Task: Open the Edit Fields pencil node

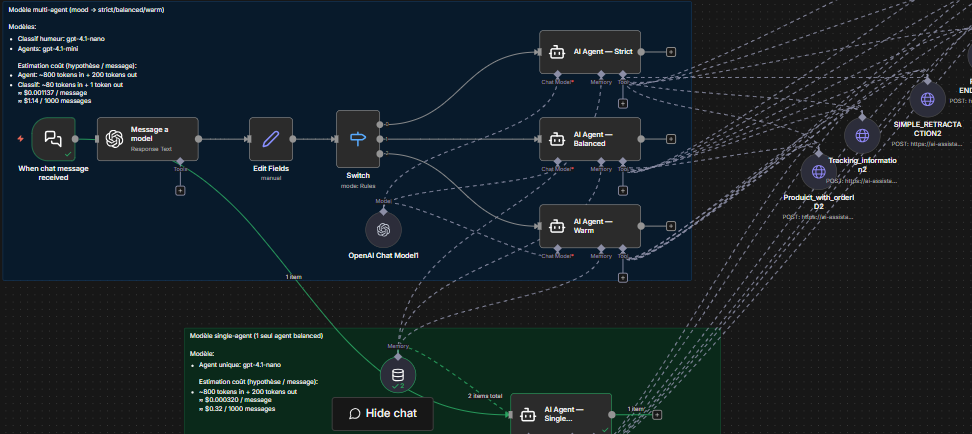Action: (271, 139)
